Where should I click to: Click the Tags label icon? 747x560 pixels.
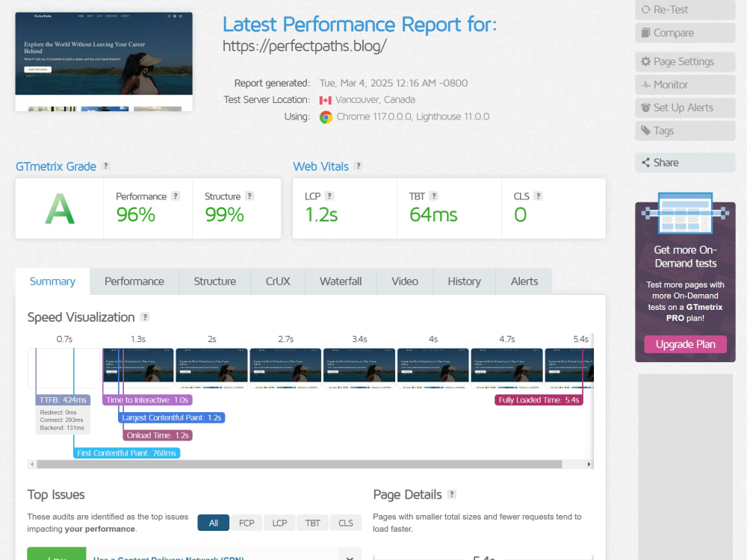pos(645,131)
